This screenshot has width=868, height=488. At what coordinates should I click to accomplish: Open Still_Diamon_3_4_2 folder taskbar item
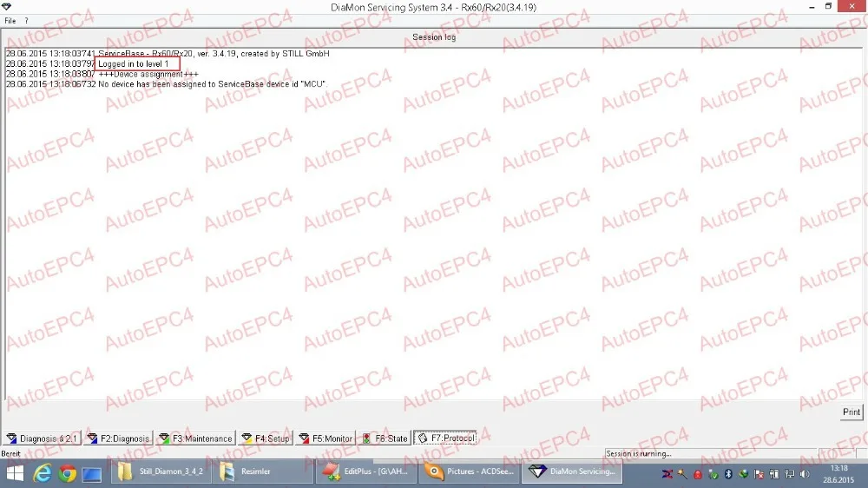(161, 472)
